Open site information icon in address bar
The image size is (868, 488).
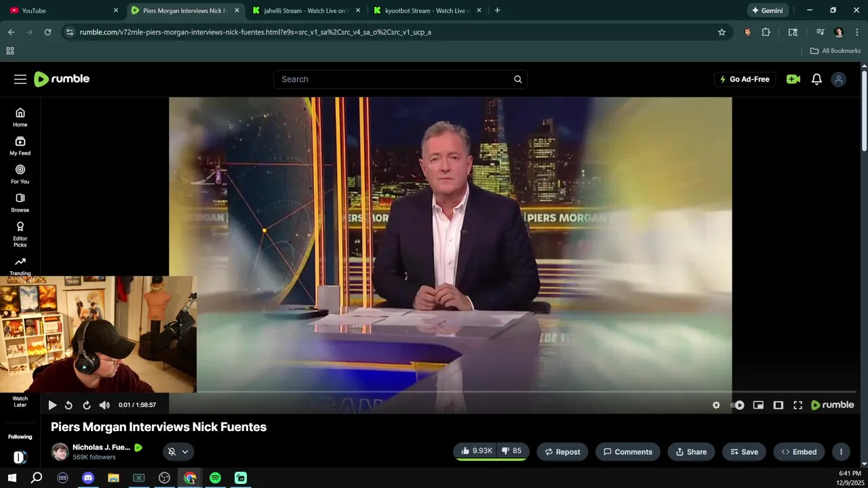(69, 32)
